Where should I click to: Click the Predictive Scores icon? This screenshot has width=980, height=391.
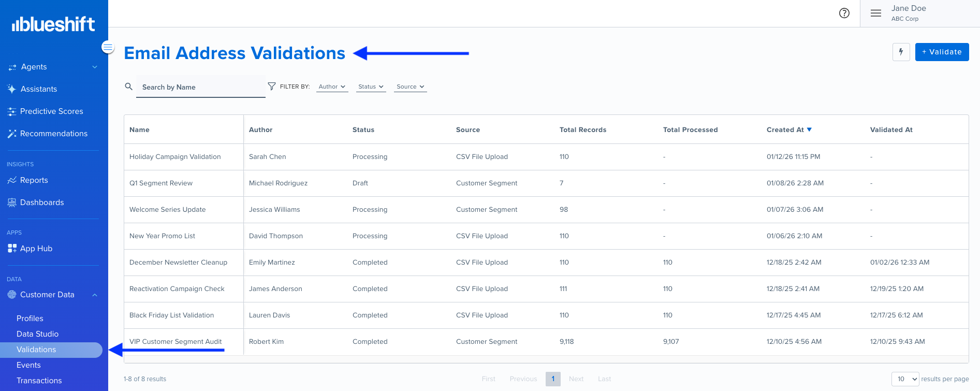pyautogui.click(x=12, y=111)
